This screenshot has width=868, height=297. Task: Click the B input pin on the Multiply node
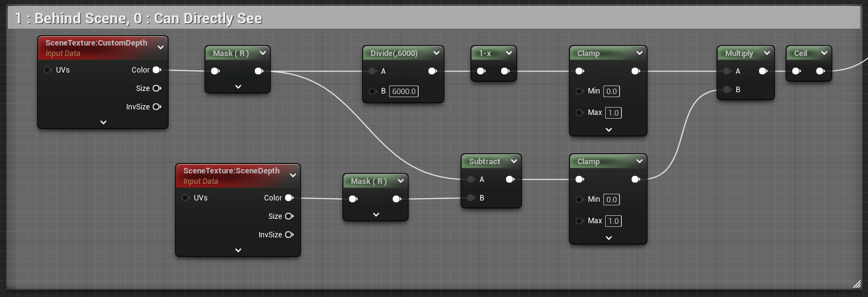tap(727, 90)
